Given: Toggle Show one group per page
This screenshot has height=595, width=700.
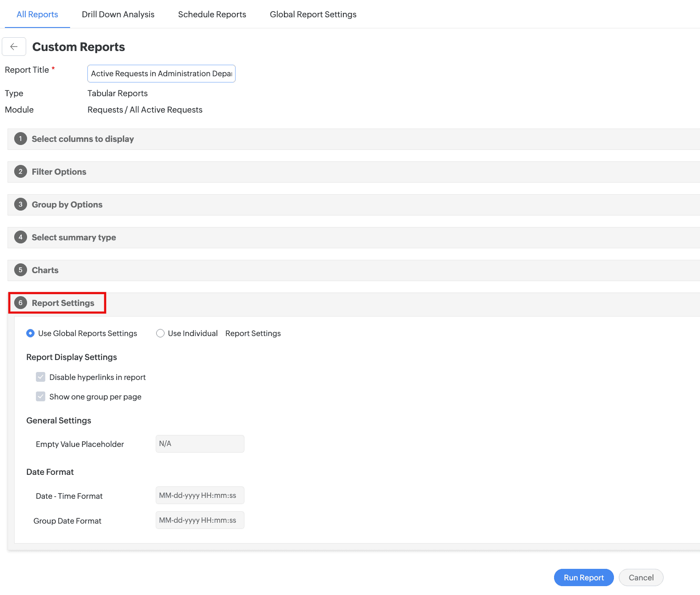Looking at the screenshot, I should [x=40, y=397].
